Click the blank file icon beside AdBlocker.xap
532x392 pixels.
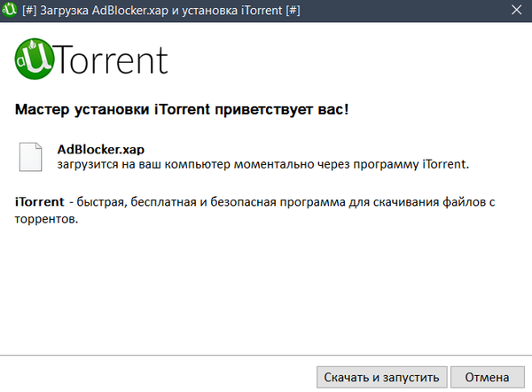pyautogui.click(x=30, y=157)
